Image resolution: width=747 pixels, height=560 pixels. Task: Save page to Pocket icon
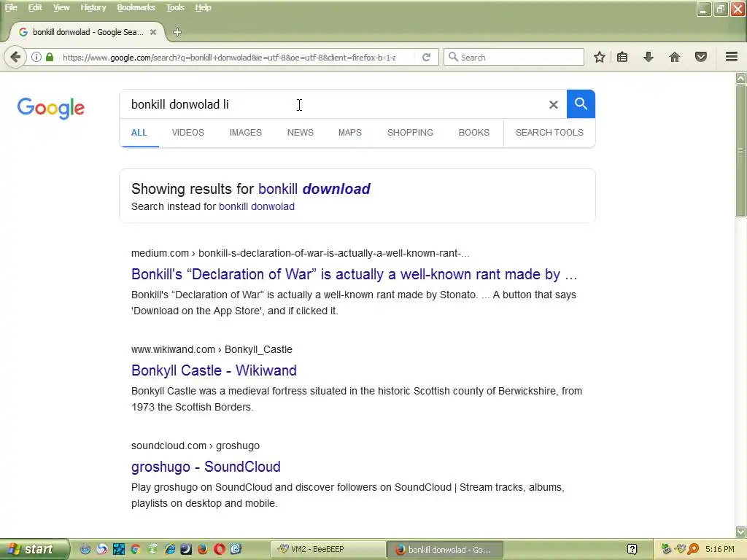tap(701, 57)
